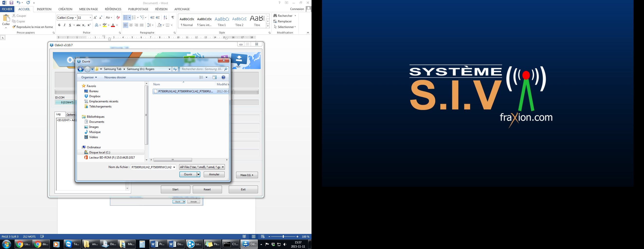Decrease font size with the shrink font icon

pyautogui.click(x=101, y=18)
